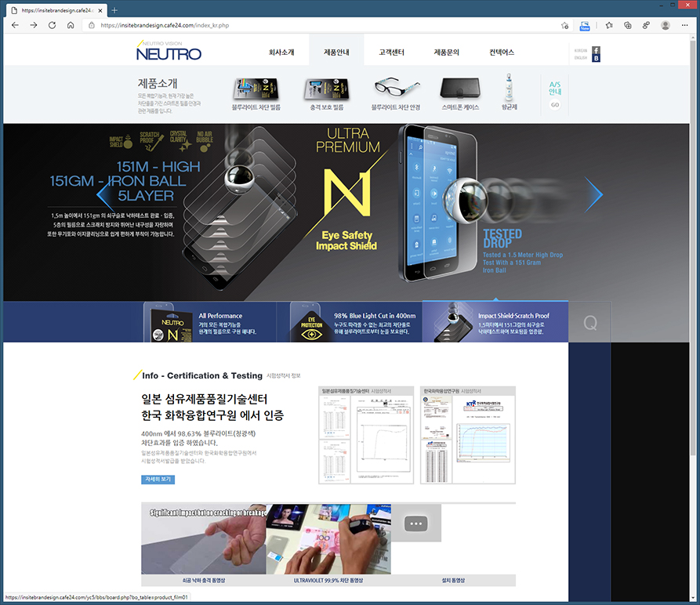Open the browser profile avatar
The height and width of the screenshot is (605, 700).
666,25
